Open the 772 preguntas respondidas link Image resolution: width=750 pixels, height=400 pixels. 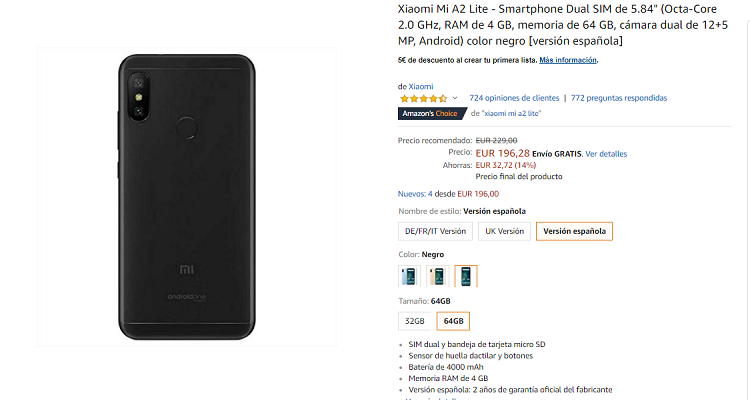(619, 98)
